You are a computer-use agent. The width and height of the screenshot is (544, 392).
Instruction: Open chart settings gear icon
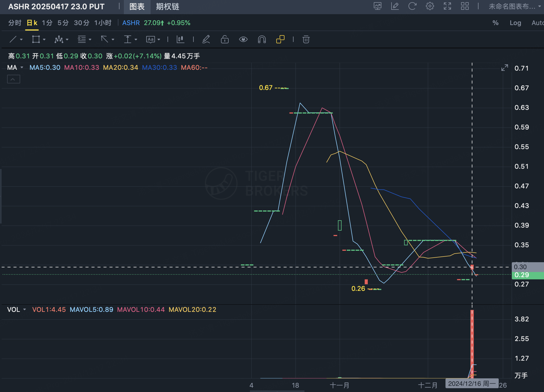(430, 6)
